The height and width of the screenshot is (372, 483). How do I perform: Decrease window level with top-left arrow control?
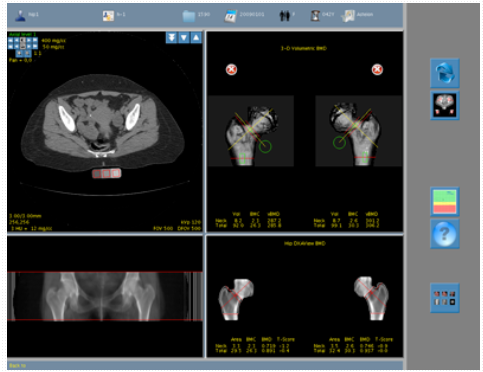coord(11,40)
